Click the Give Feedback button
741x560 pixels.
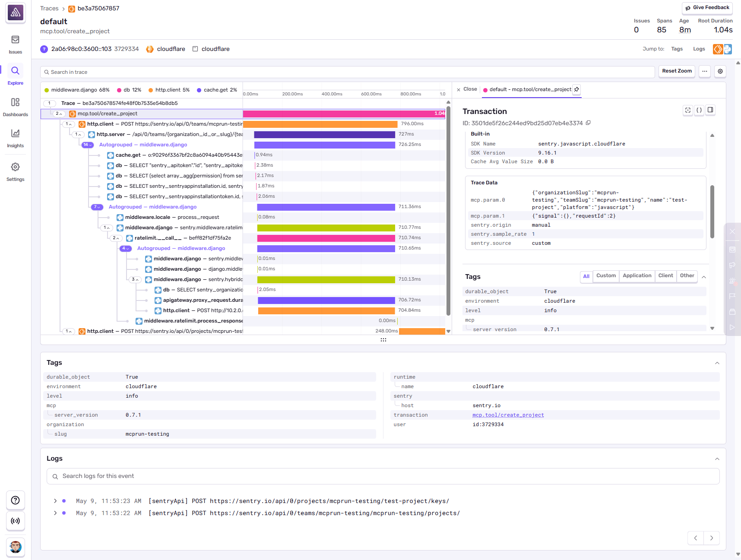(x=707, y=7)
